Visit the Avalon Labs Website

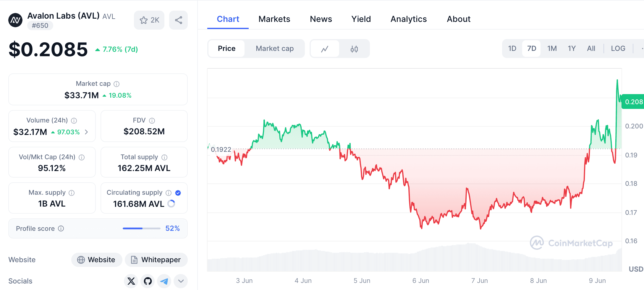click(97, 260)
